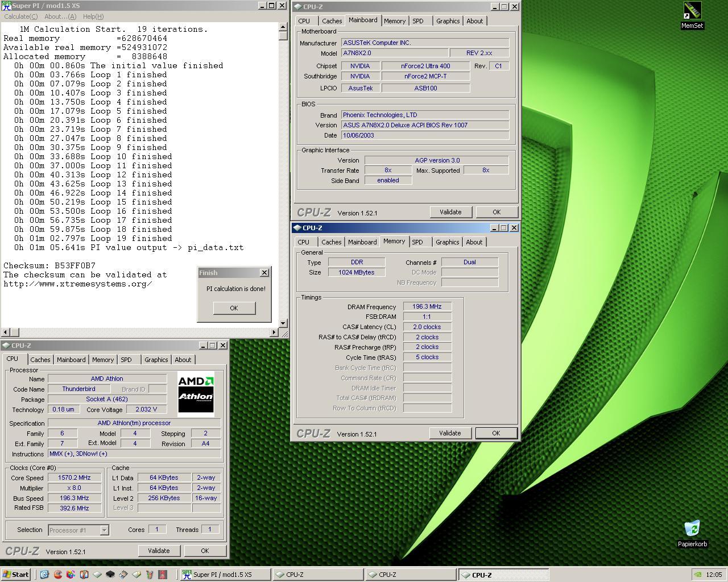Click the A7N8X2.0 model field
The width and height of the screenshot is (728, 582).
(x=394, y=53)
